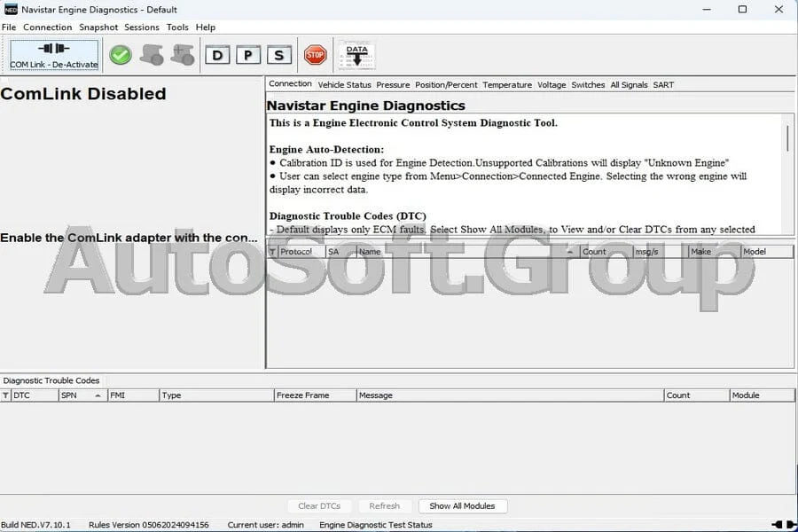Click the Count header in protocol table
The width and height of the screenshot is (798, 532).
[x=606, y=252]
